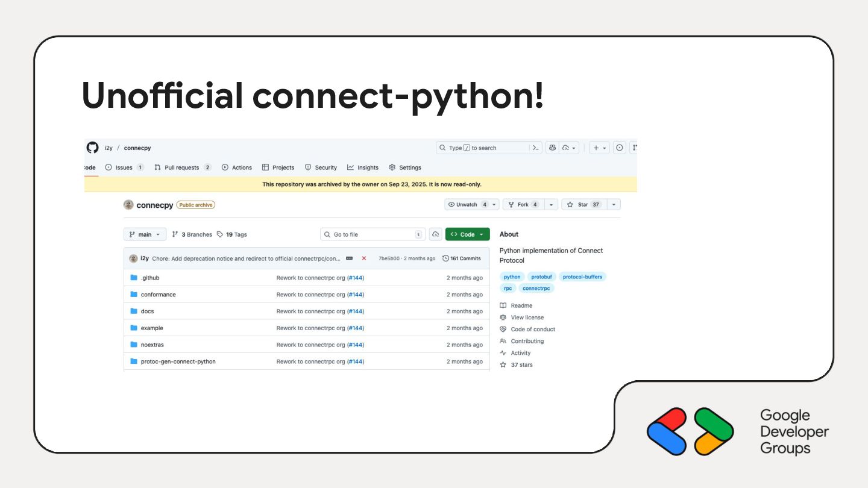Open the conformance folder icon
Image resolution: width=868 pixels, height=488 pixels.
click(134, 295)
